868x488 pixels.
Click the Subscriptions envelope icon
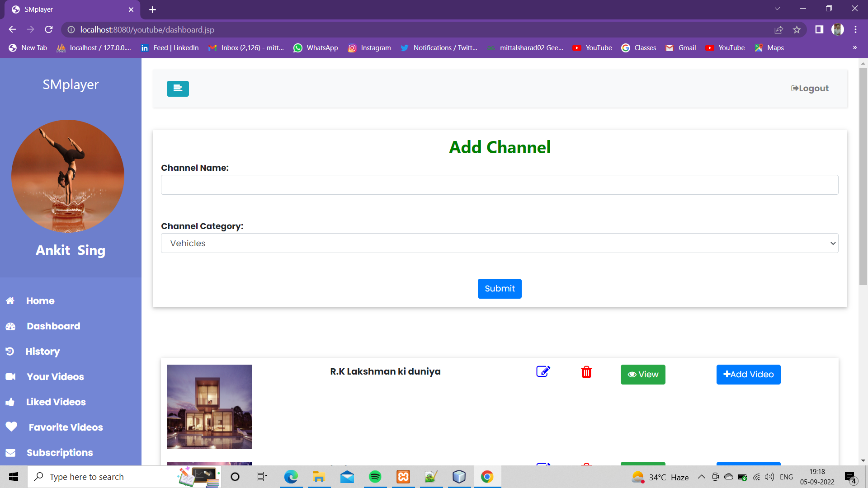coord(11,452)
